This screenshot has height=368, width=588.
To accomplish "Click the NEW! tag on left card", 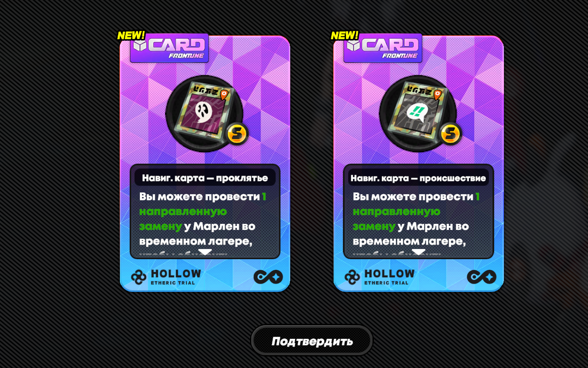I will click(x=131, y=35).
